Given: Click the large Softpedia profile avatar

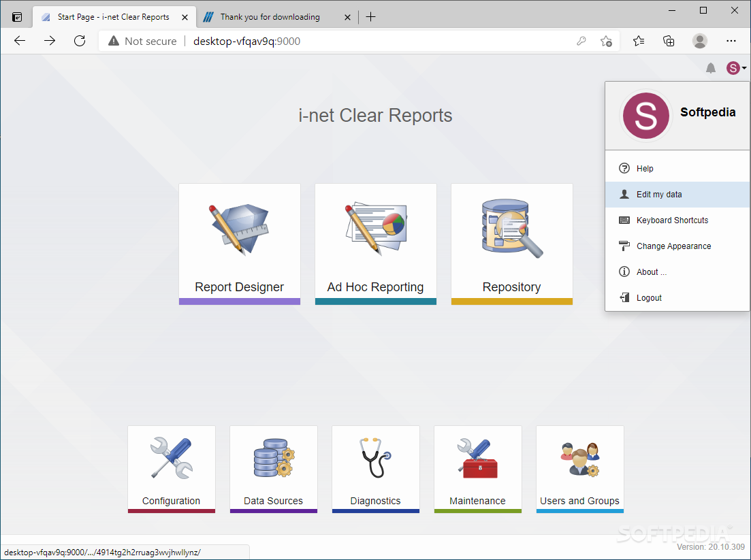Looking at the screenshot, I should click(x=645, y=116).
